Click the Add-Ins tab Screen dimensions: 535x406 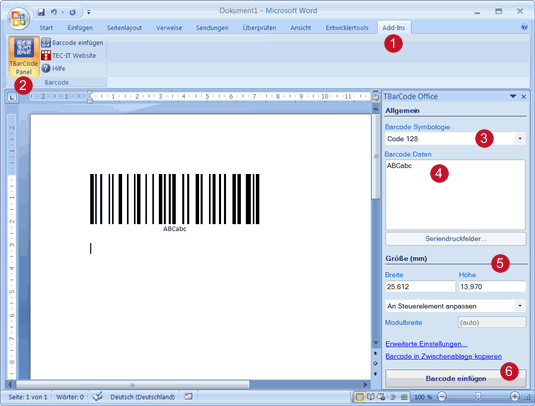[394, 28]
